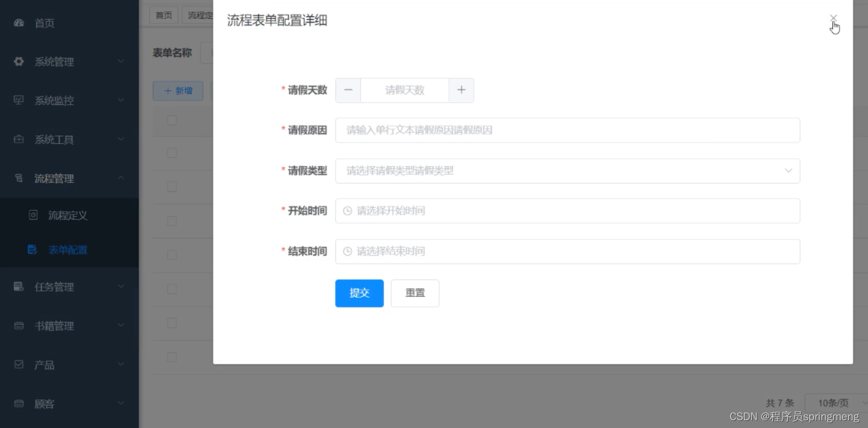Toggle the table header select-all checkbox
Screen dimensions: 868x428
click(x=172, y=120)
